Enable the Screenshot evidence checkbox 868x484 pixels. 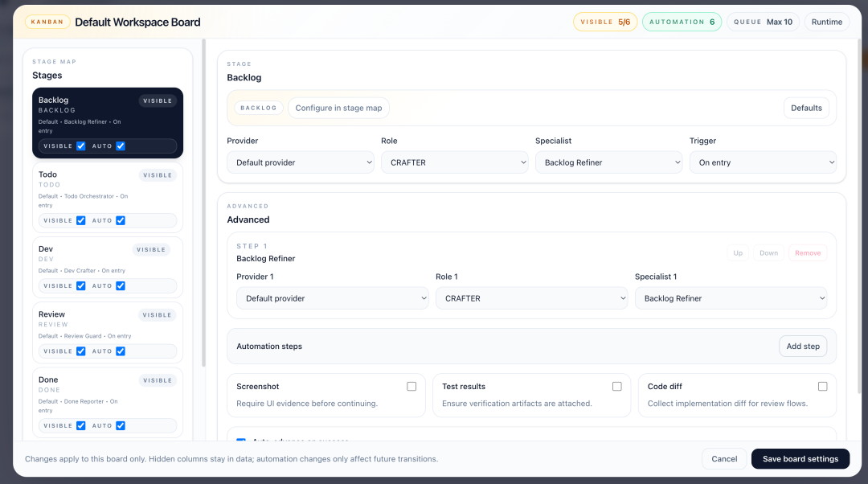point(411,387)
